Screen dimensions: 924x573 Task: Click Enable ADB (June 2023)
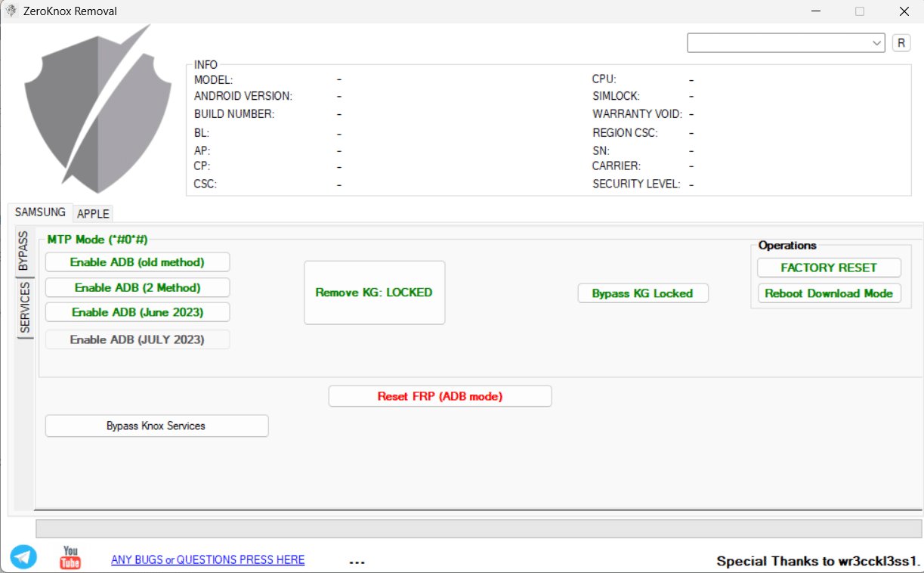pos(137,311)
